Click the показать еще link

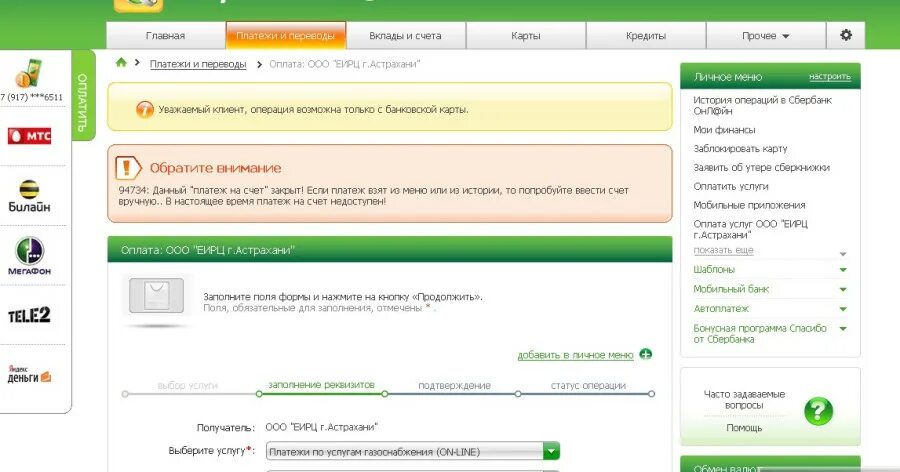723,250
